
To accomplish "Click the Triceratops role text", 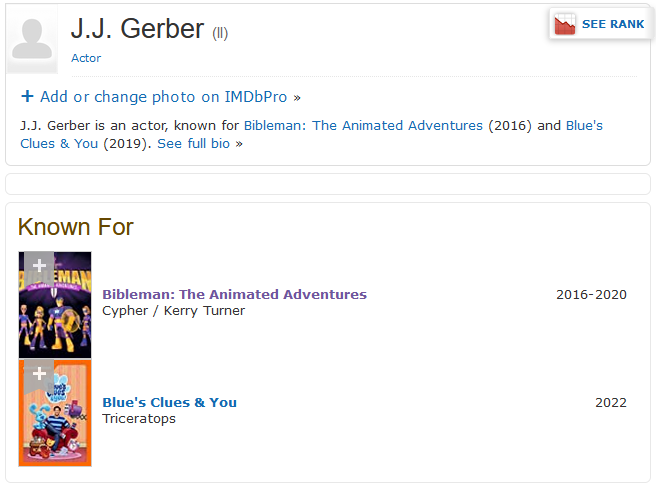I will click(x=138, y=418).
